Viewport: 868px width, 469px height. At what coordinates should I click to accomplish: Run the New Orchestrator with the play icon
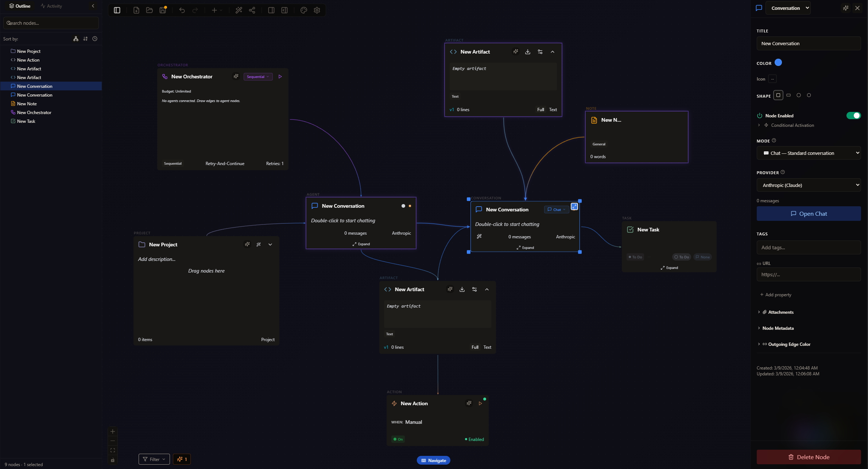[x=280, y=77]
